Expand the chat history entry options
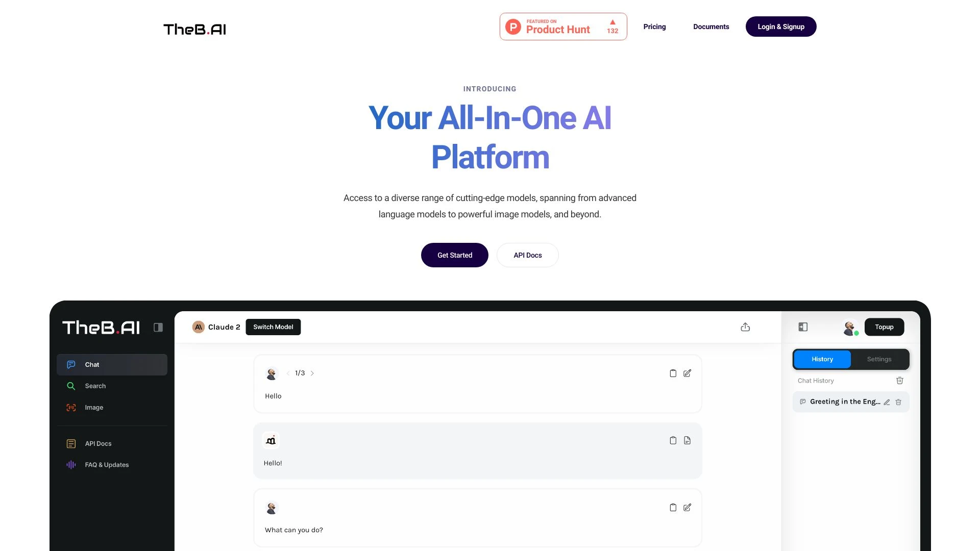 pos(887,402)
